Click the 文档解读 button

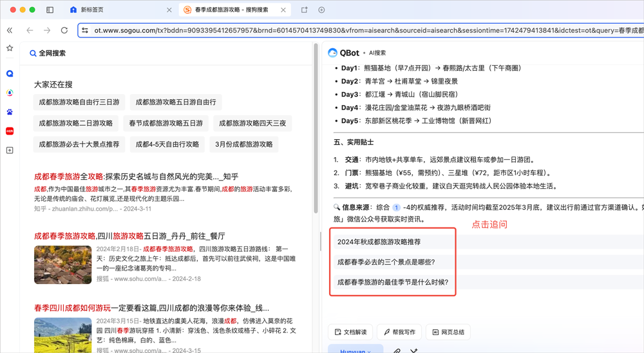click(x=350, y=332)
